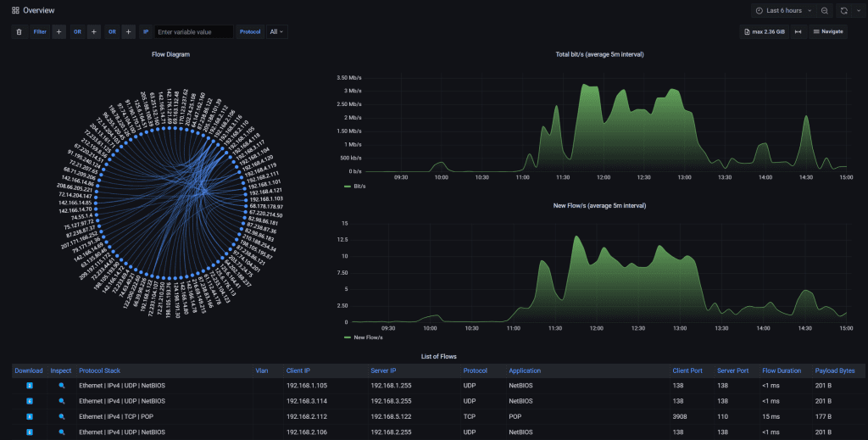This screenshot has height=440, width=868.
Task: Inspect the 192.168.3.114 flow row
Action: pyautogui.click(x=61, y=400)
